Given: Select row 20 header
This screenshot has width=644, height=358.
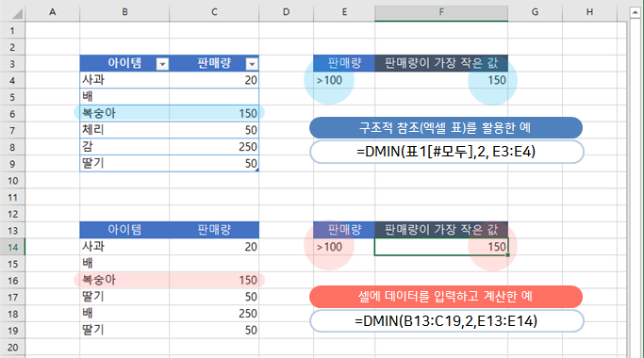Looking at the screenshot, I should click(12, 348).
